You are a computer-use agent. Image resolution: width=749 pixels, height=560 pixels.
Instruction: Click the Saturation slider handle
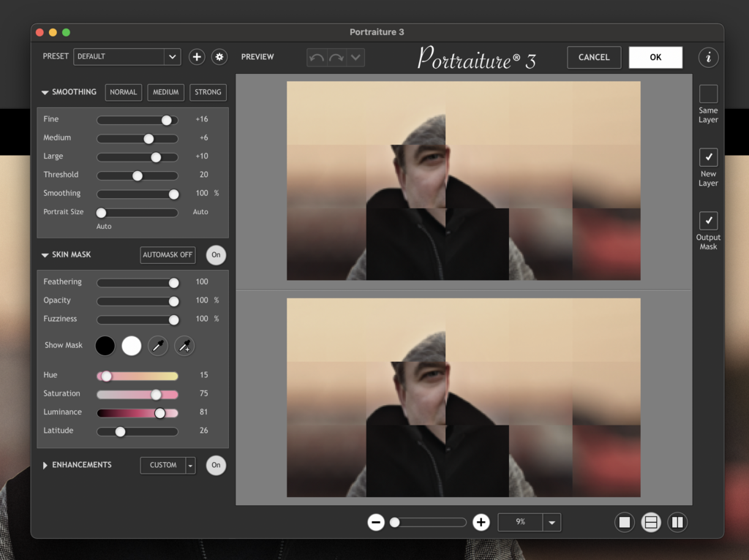(156, 395)
